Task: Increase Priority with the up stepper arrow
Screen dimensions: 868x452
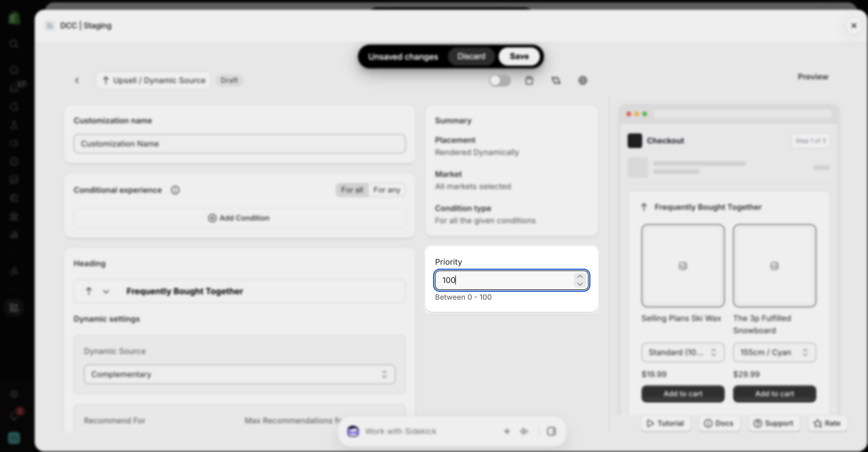Action: pyautogui.click(x=580, y=276)
